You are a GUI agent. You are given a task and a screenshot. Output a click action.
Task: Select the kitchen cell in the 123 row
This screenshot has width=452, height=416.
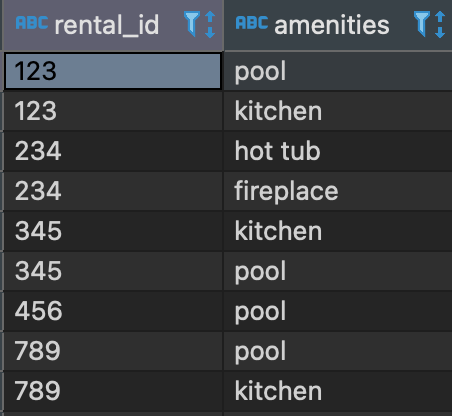(338, 111)
